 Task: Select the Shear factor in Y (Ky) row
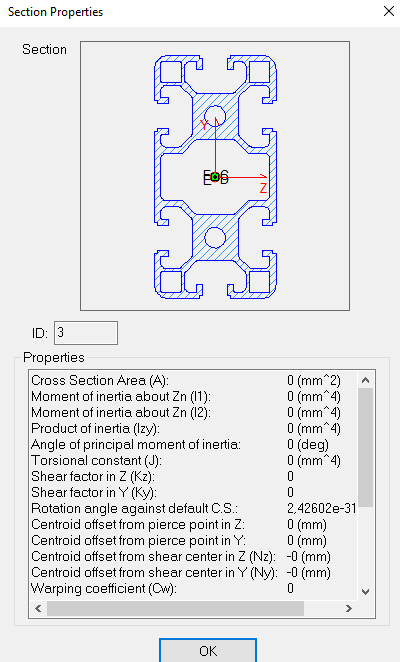(193, 493)
